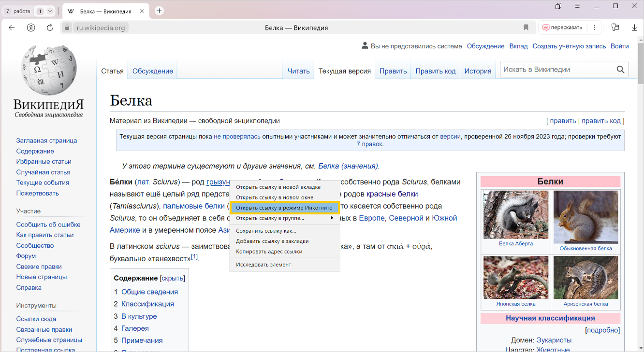Image resolution: width=644 pixels, height=352 pixels.
Task: Click the padlock site security icon
Action: pyautogui.click(x=67, y=28)
